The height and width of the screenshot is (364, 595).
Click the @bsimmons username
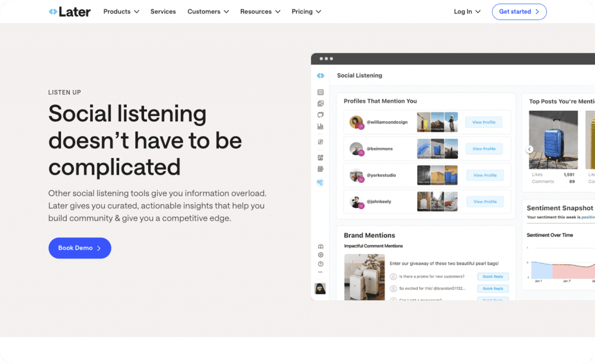point(379,149)
